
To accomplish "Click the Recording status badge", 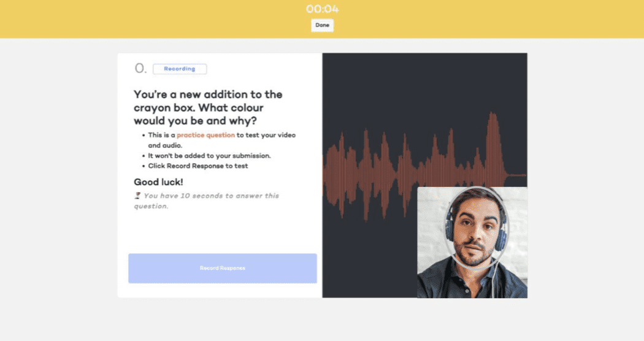I will (x=180, y=69).
